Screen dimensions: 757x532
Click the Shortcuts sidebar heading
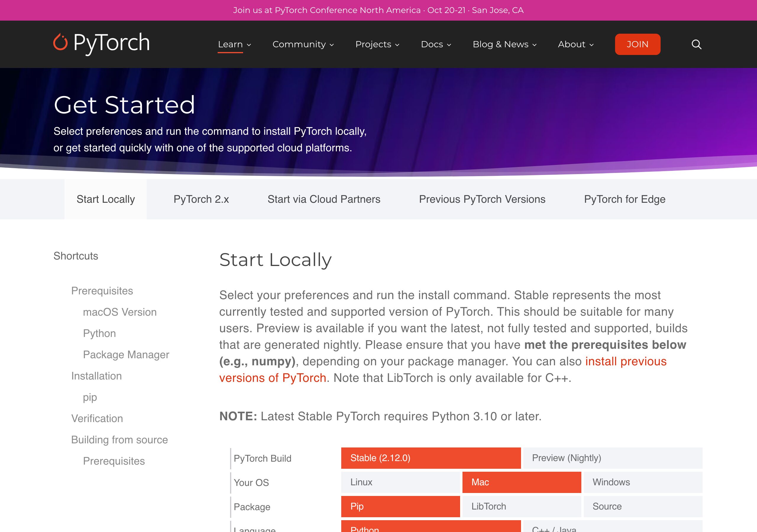[76, 256]
